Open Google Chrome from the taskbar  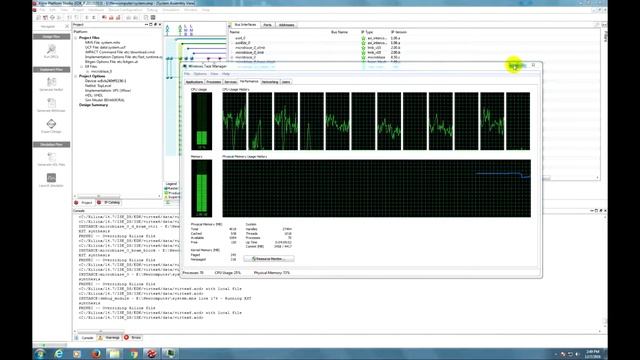click(133, 353)
